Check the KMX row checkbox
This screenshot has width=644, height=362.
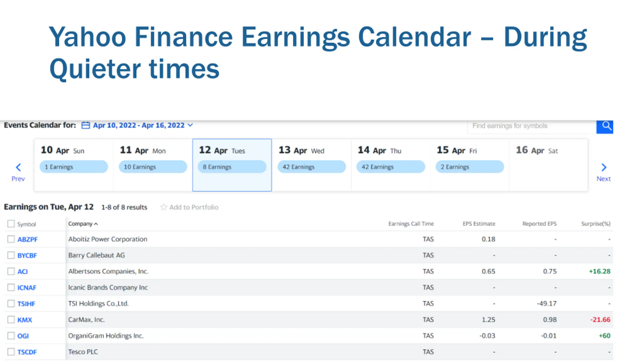coord(11,320)
